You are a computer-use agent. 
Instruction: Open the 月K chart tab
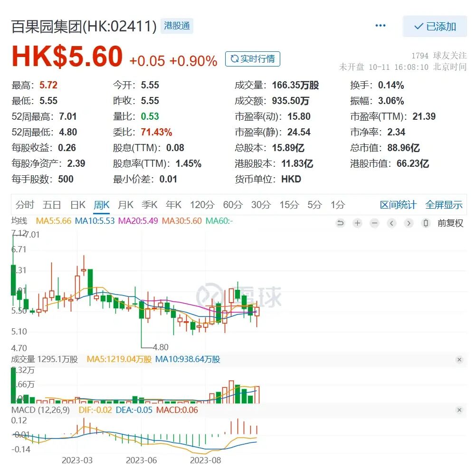tap(125, 205)
